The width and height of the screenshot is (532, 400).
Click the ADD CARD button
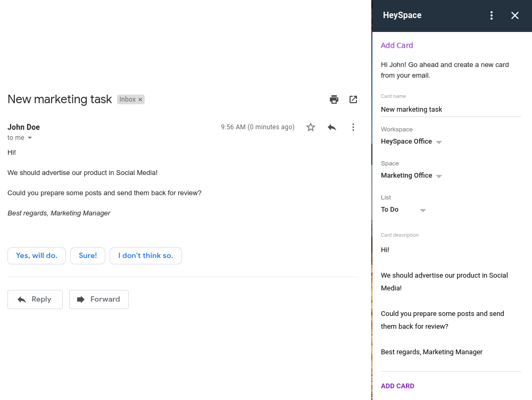397,386
